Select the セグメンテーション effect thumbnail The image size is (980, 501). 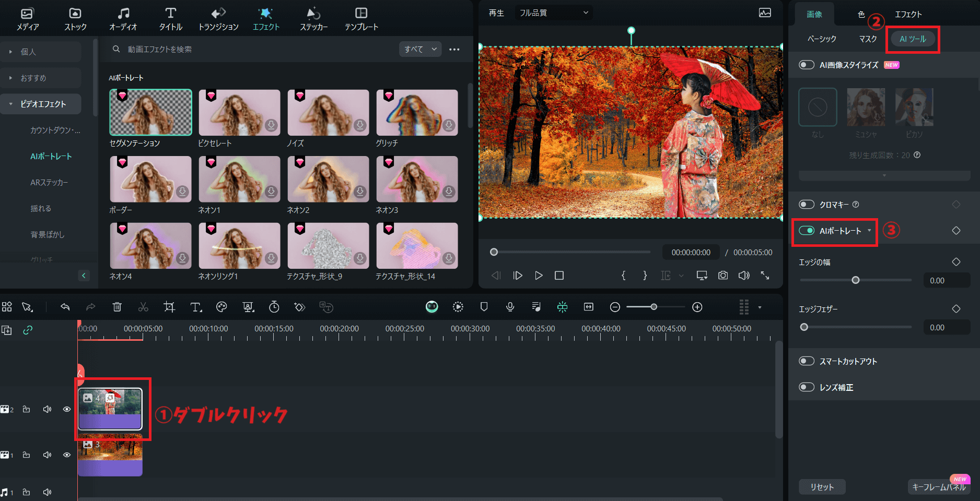[150, 112]
